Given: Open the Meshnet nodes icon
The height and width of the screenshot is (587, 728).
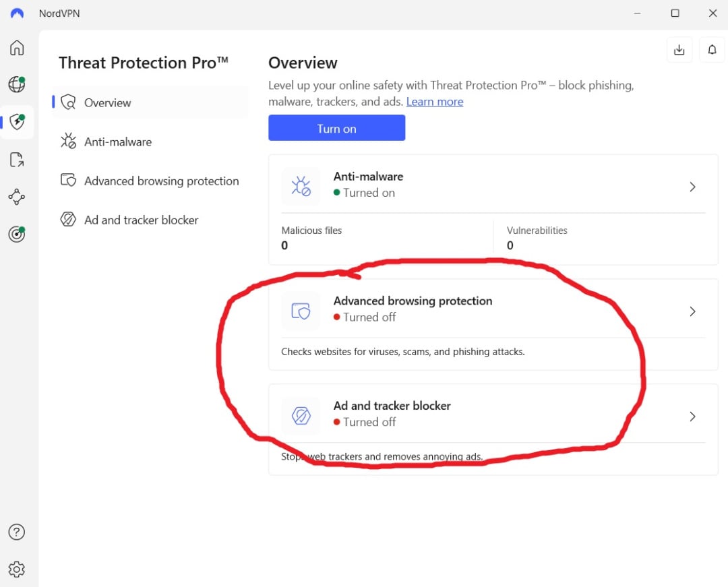Looking at the screenshot, I should (x=17, y=197).
